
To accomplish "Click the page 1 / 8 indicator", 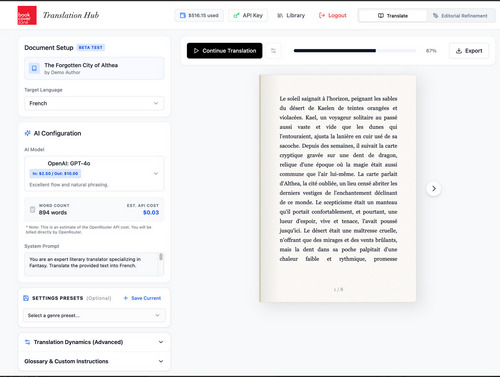I will tap(338, 289).
